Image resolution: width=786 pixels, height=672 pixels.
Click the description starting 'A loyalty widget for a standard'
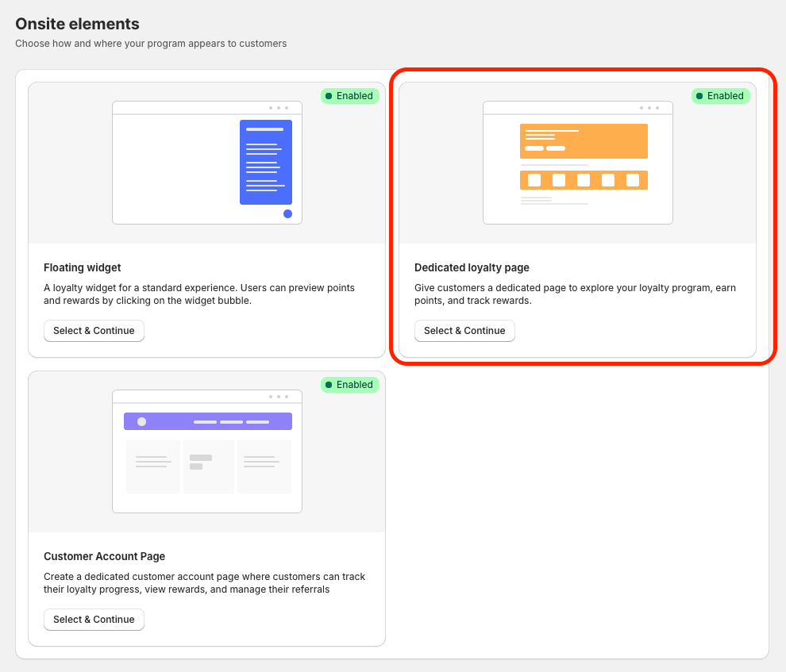pyautogui.click(x=199, y=294)
